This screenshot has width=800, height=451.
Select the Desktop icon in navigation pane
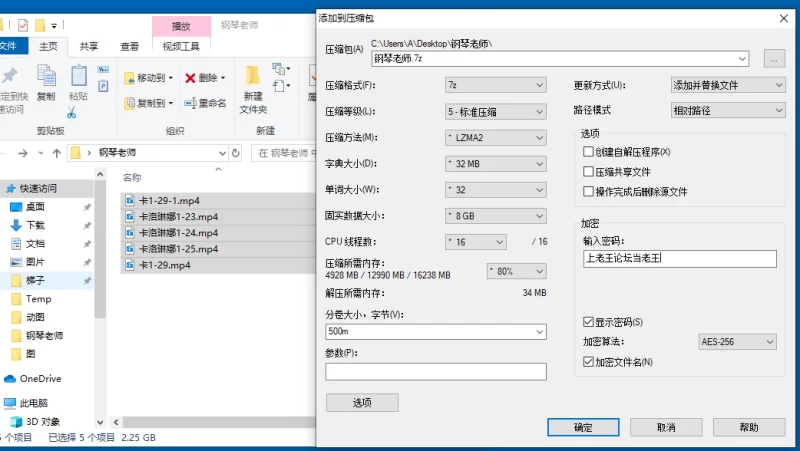[x=16, y=207]
